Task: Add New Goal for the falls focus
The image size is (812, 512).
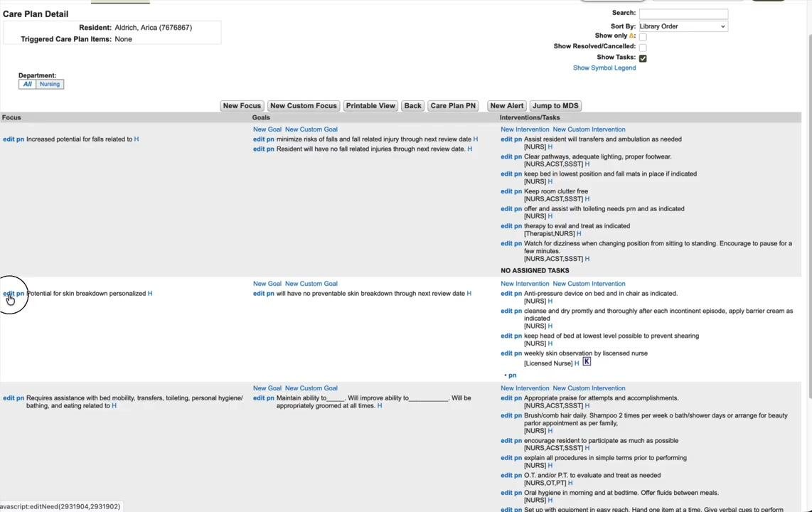Action: (267, 129)
